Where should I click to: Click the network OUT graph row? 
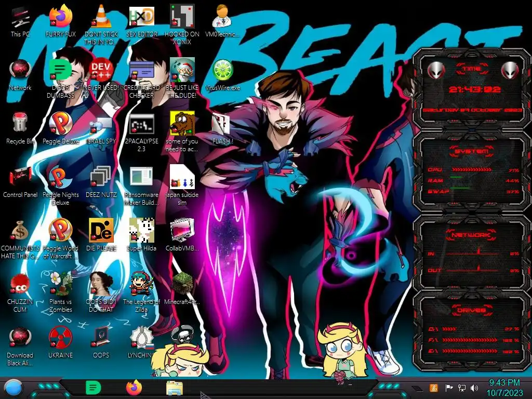tap(474, 270)
